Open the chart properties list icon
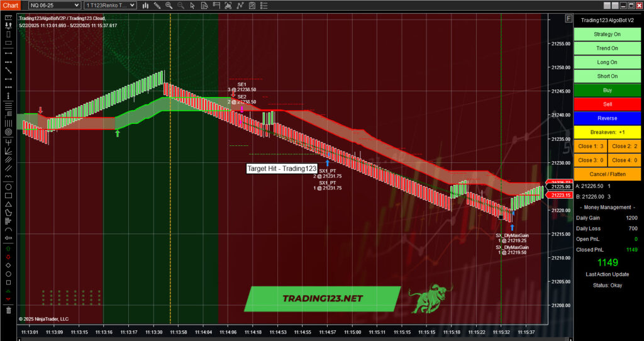The image size is (644, 341). pyautogui.click(x=264, y=5)
